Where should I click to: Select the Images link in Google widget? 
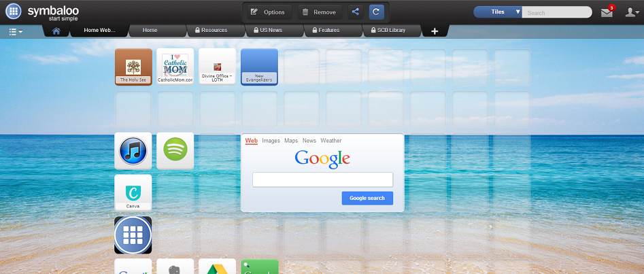(x=271, y=141)
